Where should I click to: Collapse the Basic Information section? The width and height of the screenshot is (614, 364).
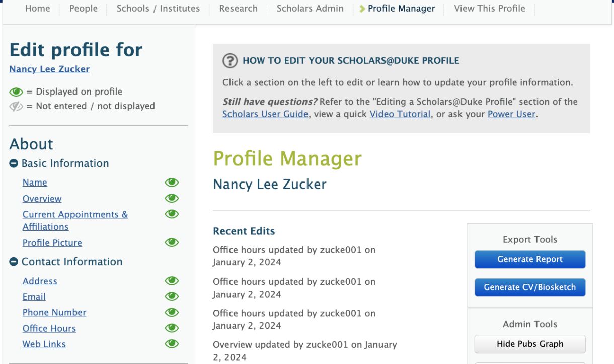pos(14,163)
